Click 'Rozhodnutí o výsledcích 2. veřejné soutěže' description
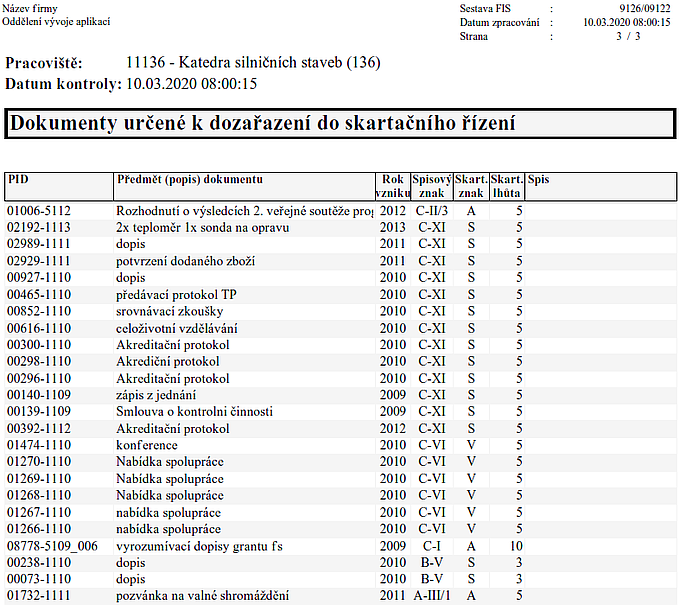The width and height of the screenshot is (680, 605). coord(244,211)
